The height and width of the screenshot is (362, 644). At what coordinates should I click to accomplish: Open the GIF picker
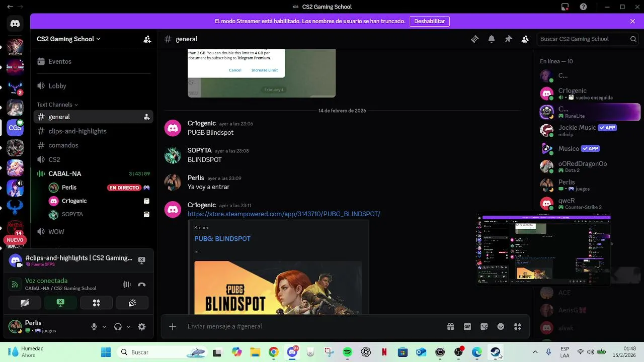[467, 326]
